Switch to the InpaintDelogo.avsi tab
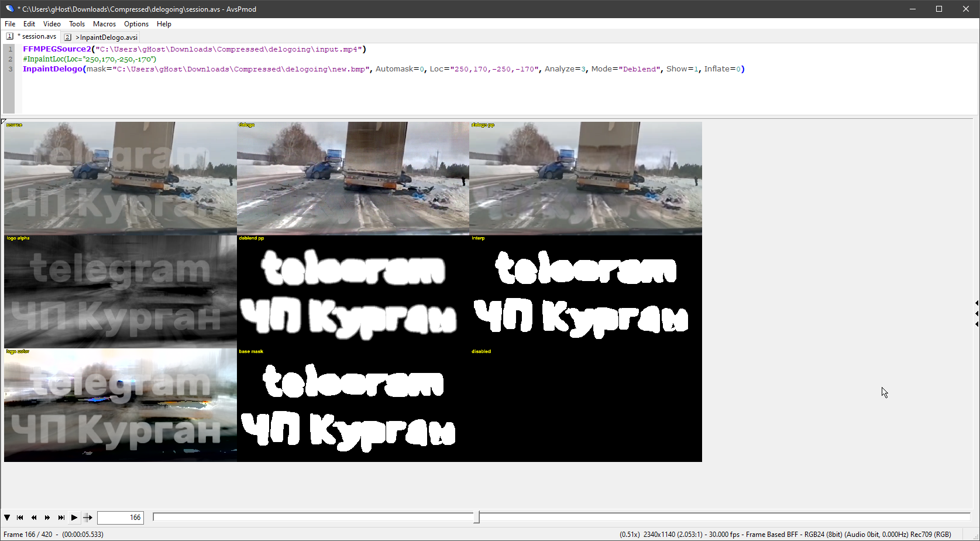 tap(101, 37)
